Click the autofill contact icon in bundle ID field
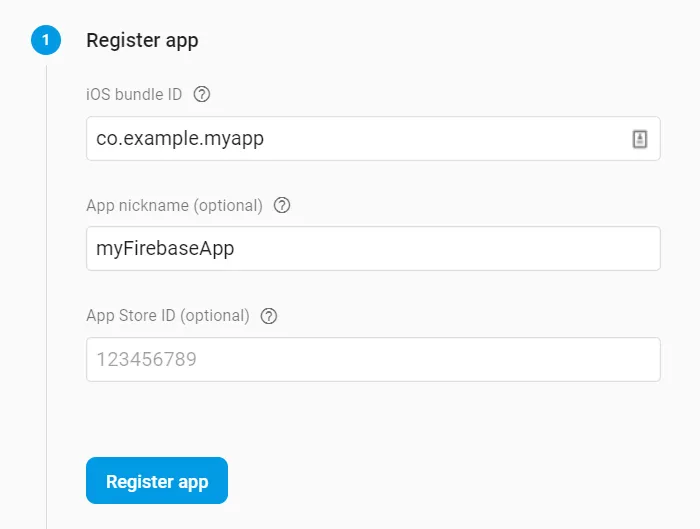Viewport: 700px width, 529px height. (x=640, y=139)
